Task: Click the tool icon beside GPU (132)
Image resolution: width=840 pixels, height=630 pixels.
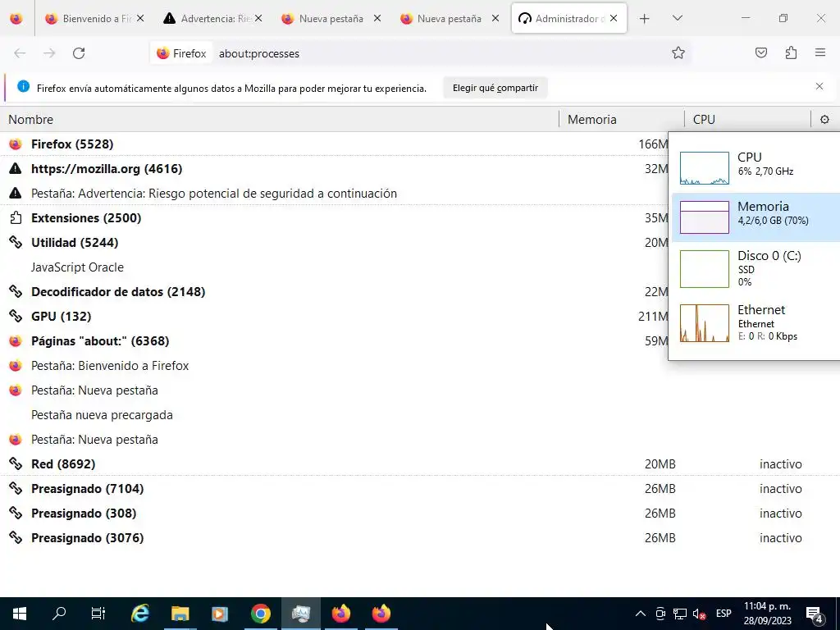Action: click(16, 316)
